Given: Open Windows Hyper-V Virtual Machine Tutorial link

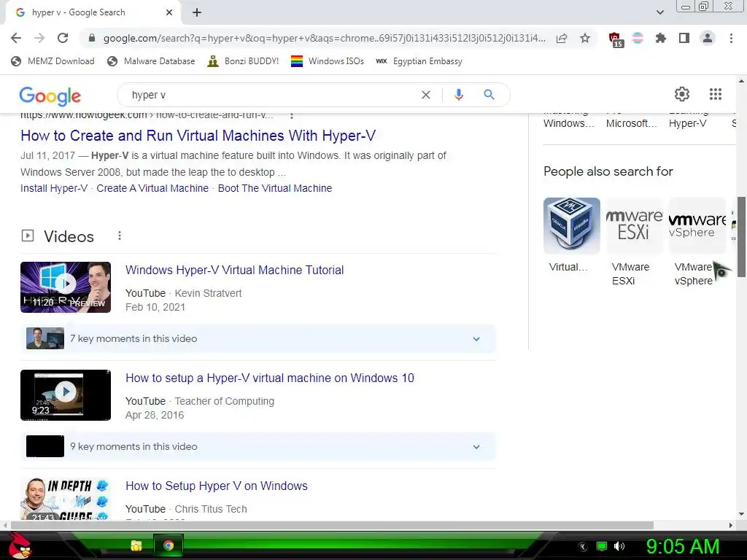Looking at the screenshot, I should coord(234,270).
